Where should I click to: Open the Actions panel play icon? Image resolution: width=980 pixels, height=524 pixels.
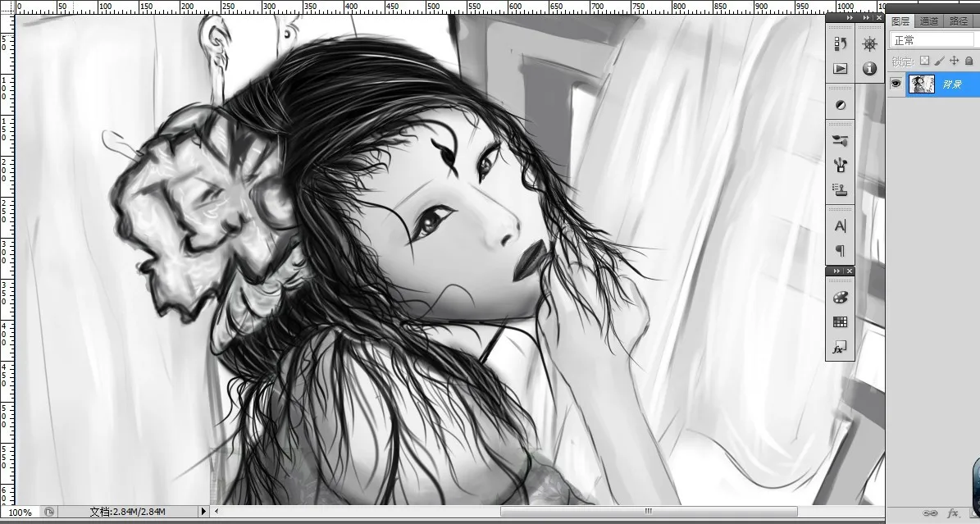840,68
